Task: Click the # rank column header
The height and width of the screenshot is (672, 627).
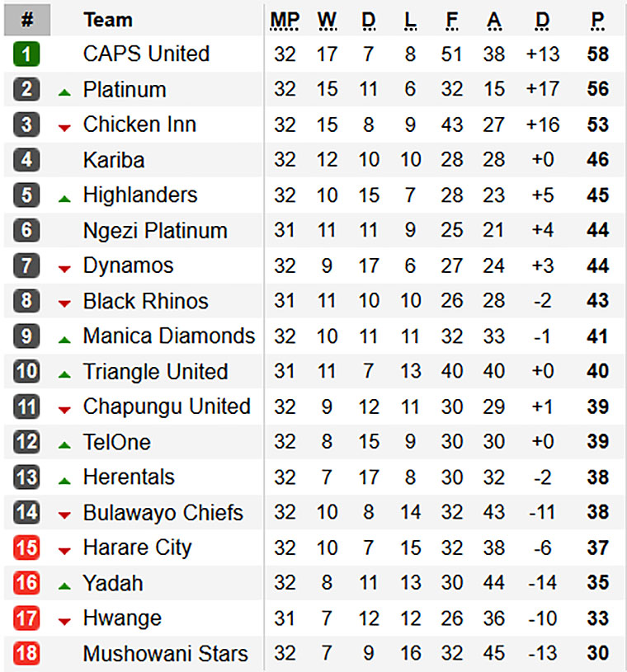Action: click(27, 20)
